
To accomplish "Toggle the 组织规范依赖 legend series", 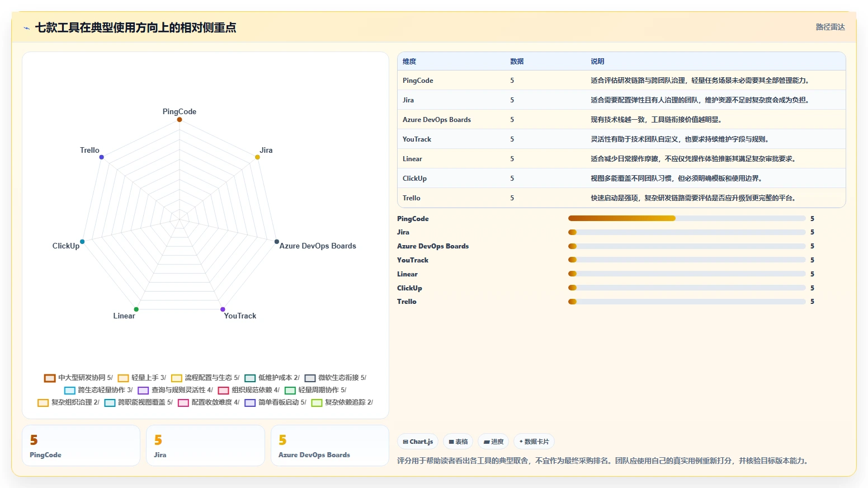I will pyautogui.click(x=249, y=390).
